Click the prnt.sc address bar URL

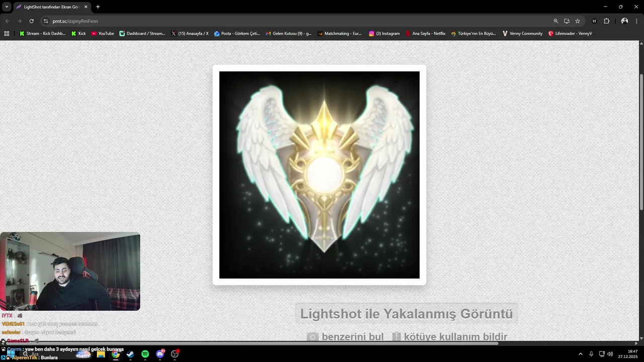pos(75,21)
